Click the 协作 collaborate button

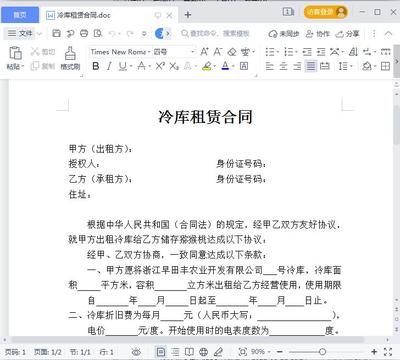pos(318,34)
